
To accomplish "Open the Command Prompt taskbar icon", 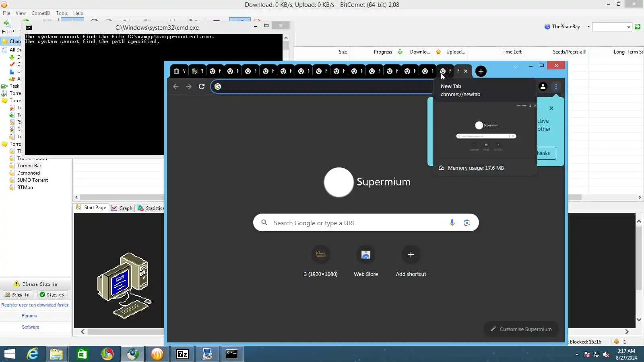I will [x=232, y=354].
